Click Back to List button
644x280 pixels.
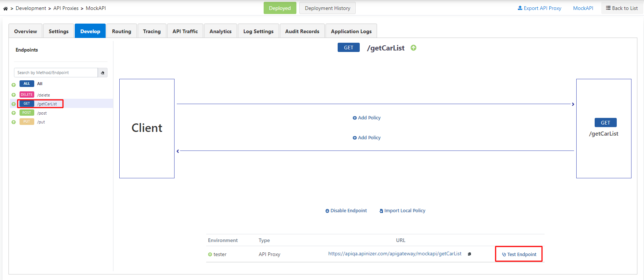(622, 8)
